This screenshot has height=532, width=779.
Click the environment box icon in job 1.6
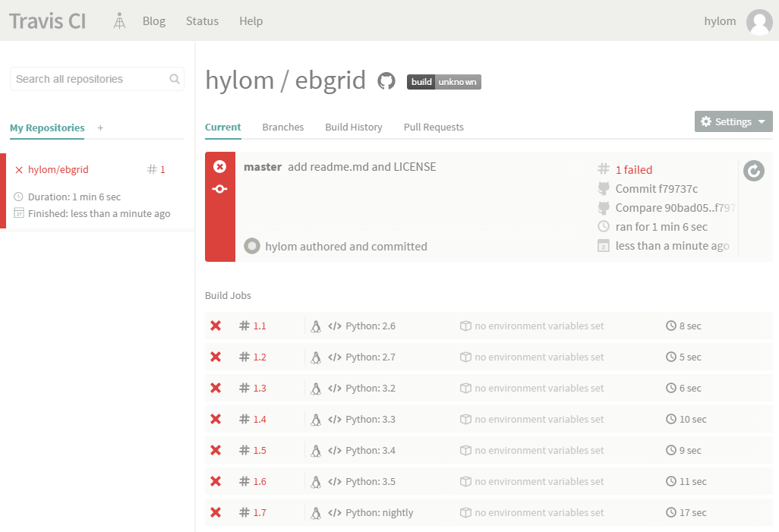(465, 481)
